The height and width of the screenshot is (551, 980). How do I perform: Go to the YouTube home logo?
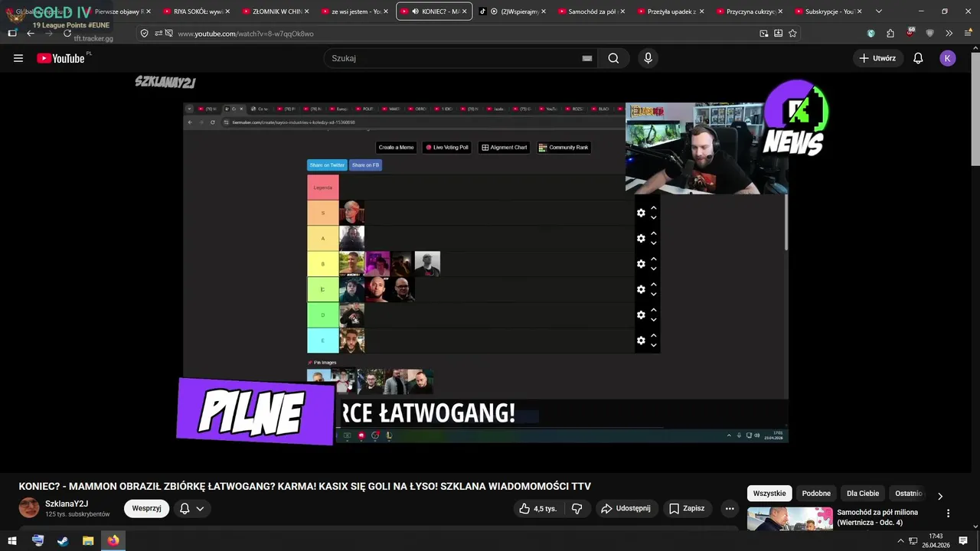click(60, 58)
